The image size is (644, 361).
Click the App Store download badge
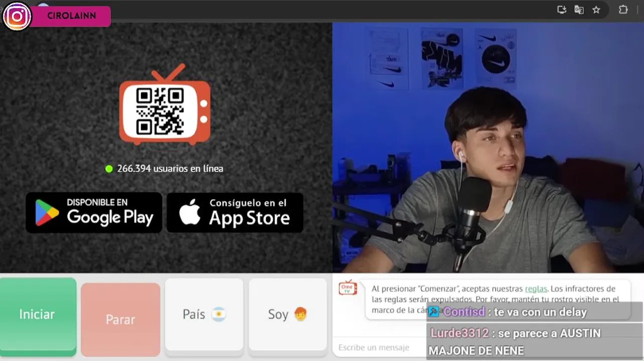click(x=235, y=213)
